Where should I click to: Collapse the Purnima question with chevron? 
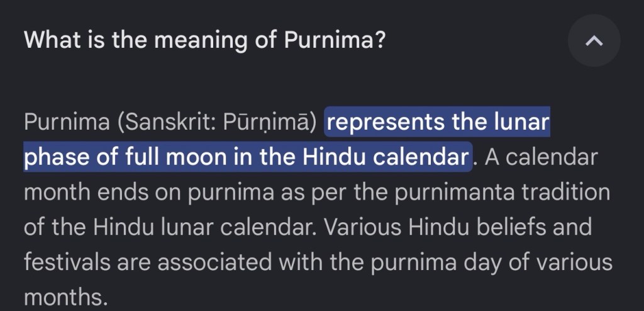tap(594, 42)
